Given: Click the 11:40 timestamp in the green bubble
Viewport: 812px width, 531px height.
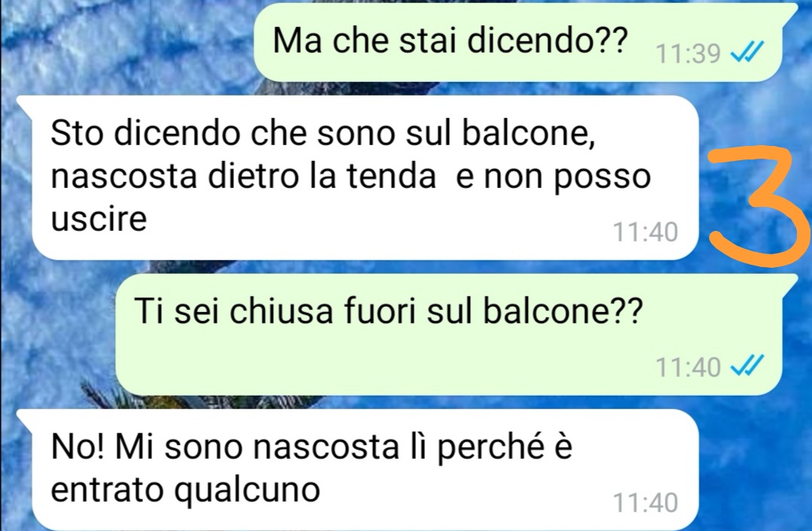Looking at the screenshot, I should coord(688,367).
